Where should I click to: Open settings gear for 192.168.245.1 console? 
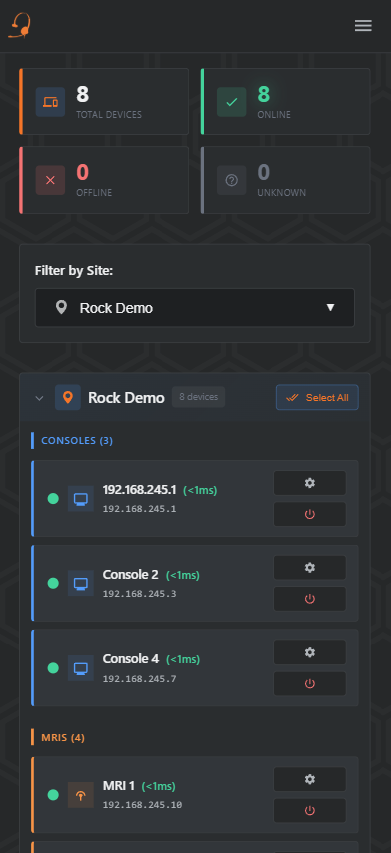pos(309,483)
